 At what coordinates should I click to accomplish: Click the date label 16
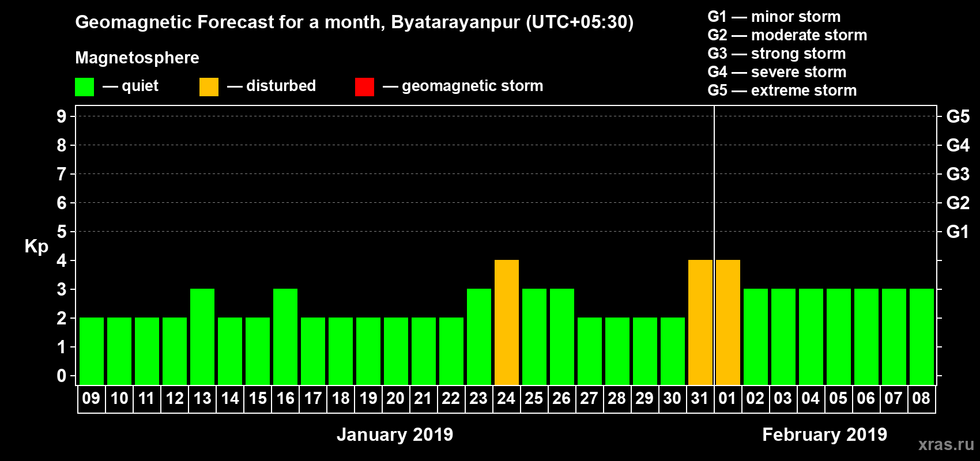point(285,398)
